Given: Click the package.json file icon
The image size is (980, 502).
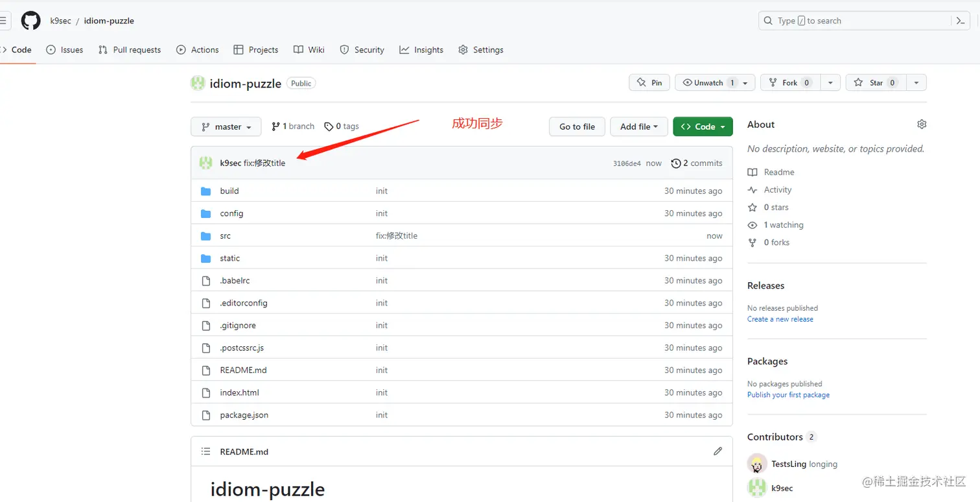Looking at the screenshot, I should click(x=206, y=415).
